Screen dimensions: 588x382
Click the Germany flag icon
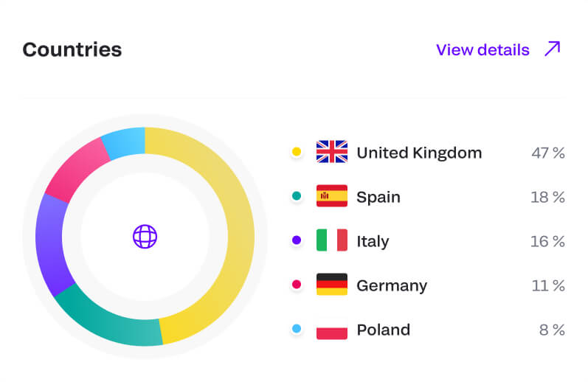coord(331,285)
